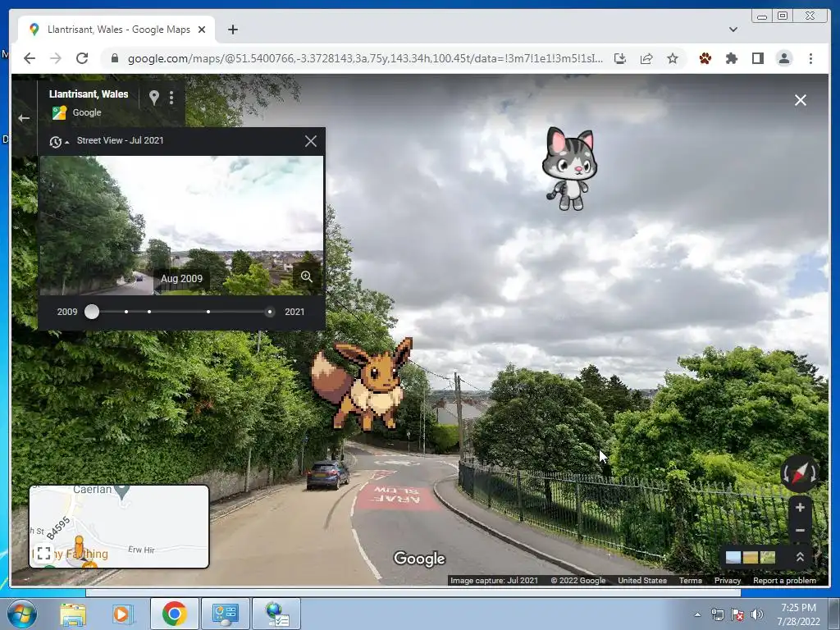840x630 pixels.
Task: Click the location pin icon beside Llantrisant
Action: pos(153,98)
